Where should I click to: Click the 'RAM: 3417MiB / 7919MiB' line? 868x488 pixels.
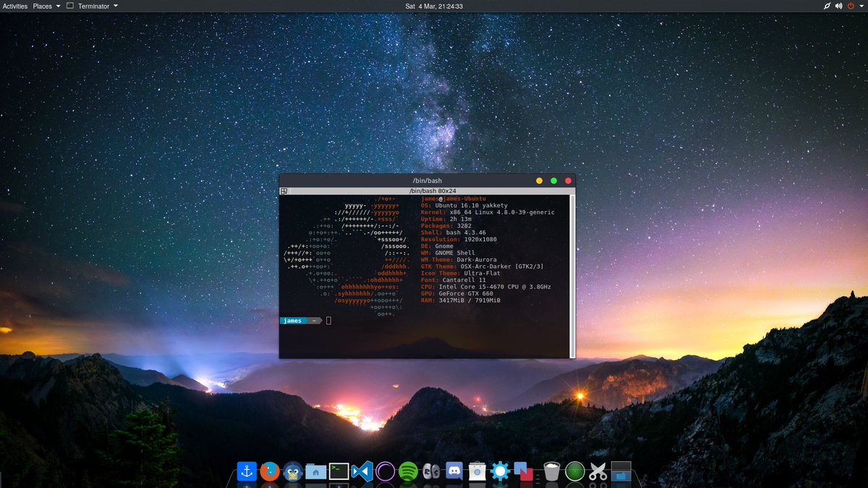point(461,300)
